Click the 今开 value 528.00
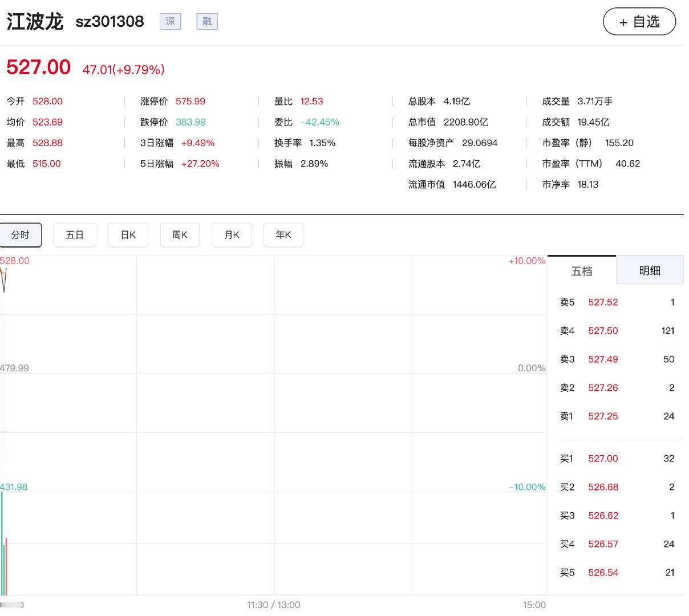Image resolution: width=689 pixels, height=616 pixels. pos(47,102)
